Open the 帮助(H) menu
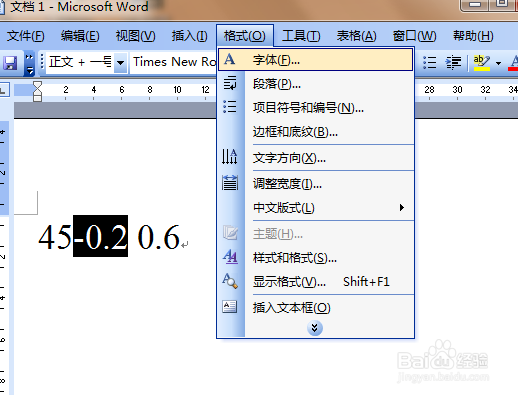The width and height of the screenshot is (518, 395). point(473,36)
